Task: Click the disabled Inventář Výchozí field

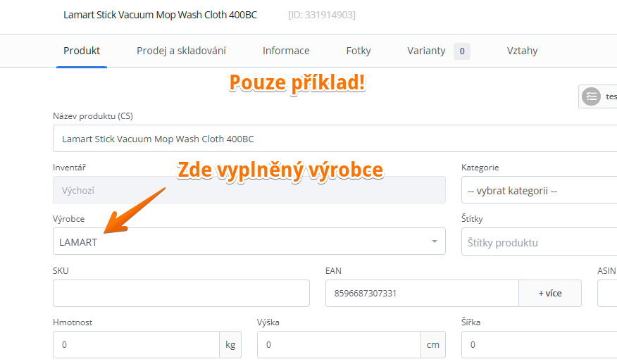Action: tap(249, 190)
